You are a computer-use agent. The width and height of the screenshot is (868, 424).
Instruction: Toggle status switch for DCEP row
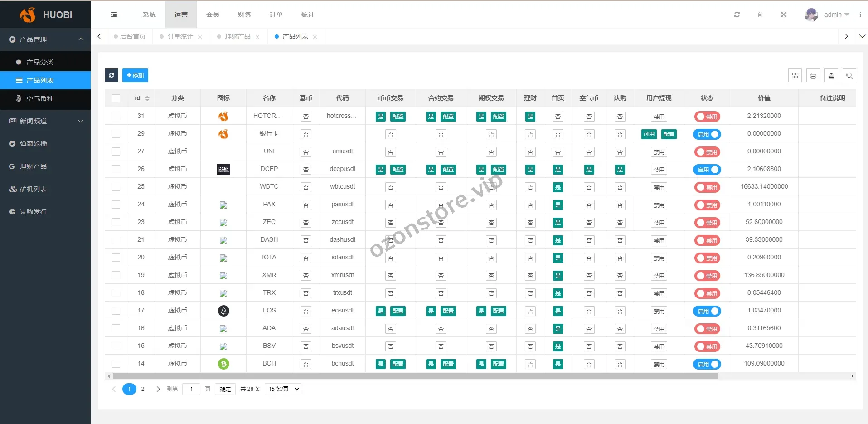(707, 170)
